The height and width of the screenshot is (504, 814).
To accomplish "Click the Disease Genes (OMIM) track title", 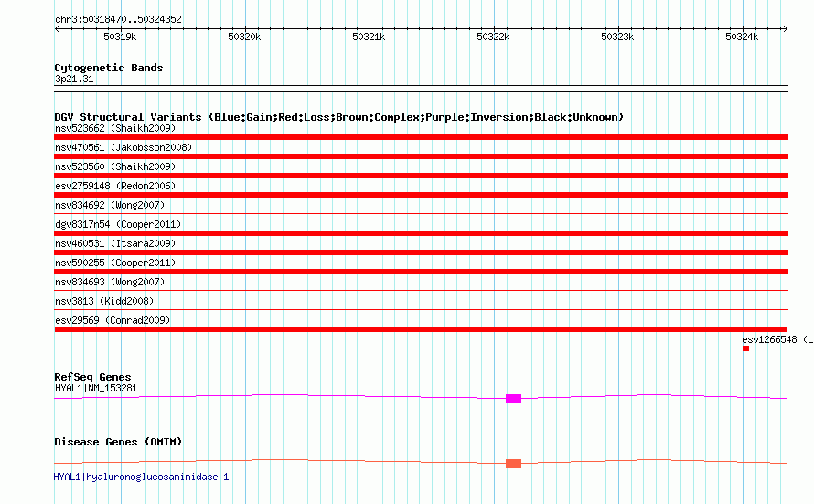I will 118,442.
